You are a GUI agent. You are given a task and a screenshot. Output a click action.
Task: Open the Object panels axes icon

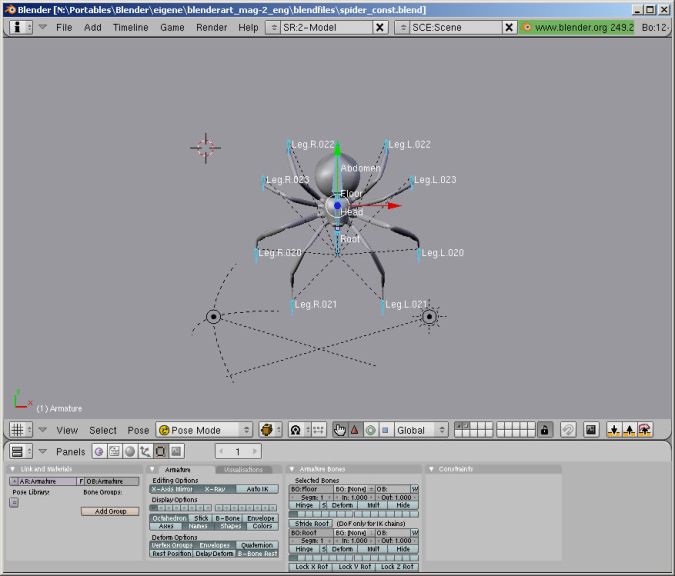[x=145, y=451]
